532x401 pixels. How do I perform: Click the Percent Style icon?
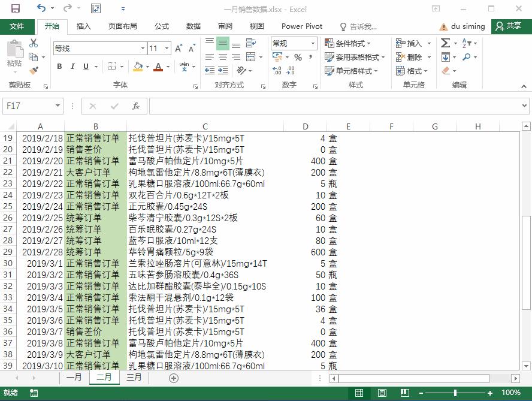(297, 57)
